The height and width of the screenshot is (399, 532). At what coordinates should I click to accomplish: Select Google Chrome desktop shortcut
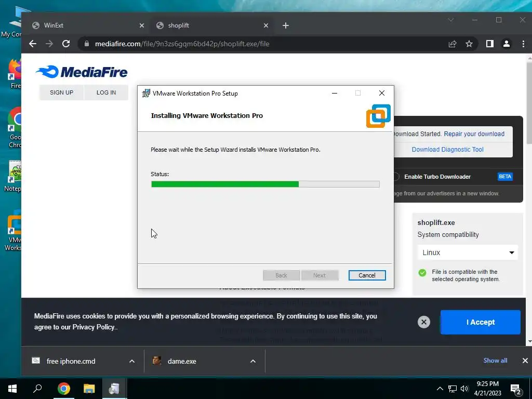click(x=14, y=128)
